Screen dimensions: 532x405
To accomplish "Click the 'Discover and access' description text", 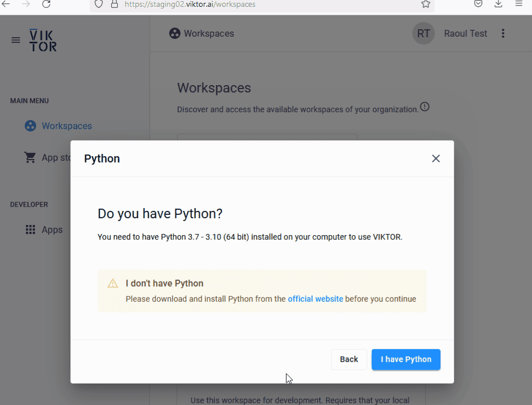I will (x=298, y=109).
